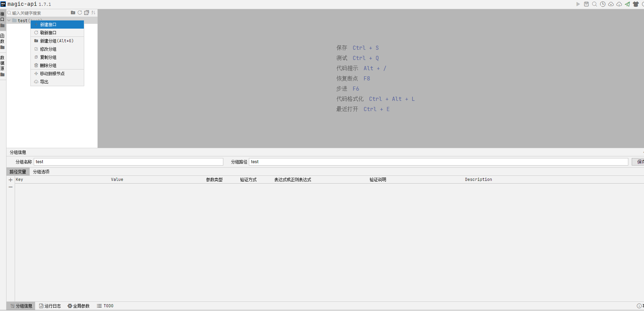Switch to the 分组选项 tab
This screenshot has height=311, width=644.
pos(41,172)
